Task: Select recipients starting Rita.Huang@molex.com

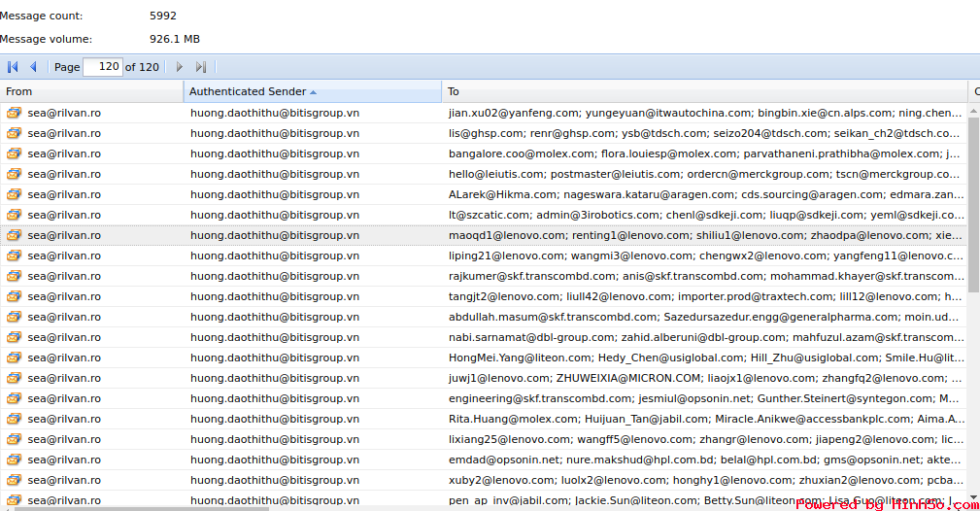Action: pos(705,419)
